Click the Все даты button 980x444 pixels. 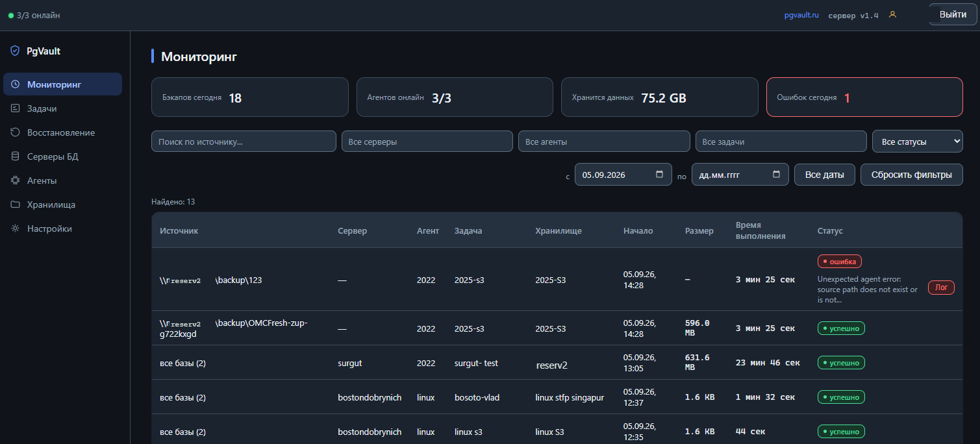tap(825, 175)
